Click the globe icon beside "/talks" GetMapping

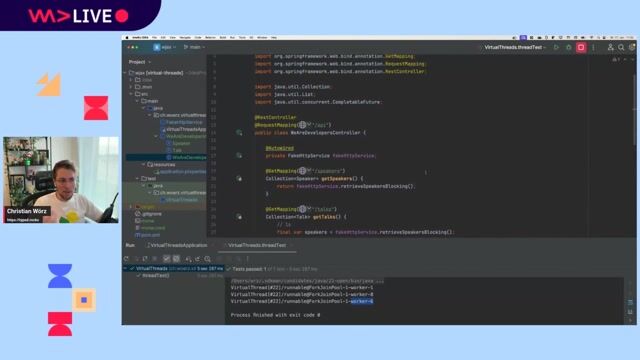point(302,209)
